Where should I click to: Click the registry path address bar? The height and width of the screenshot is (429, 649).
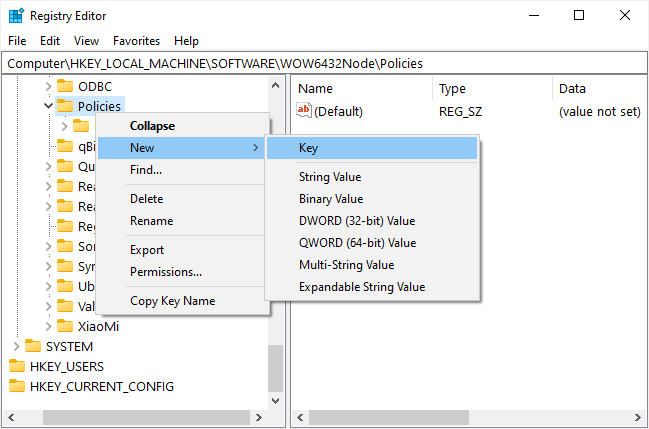coord(324,63)
